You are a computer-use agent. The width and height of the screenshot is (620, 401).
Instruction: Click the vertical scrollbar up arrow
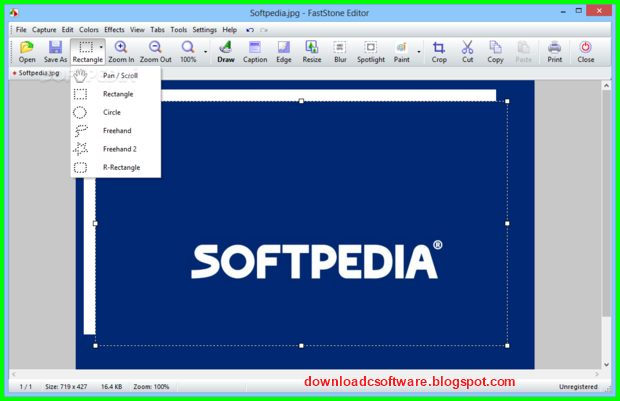coord(606,85)
